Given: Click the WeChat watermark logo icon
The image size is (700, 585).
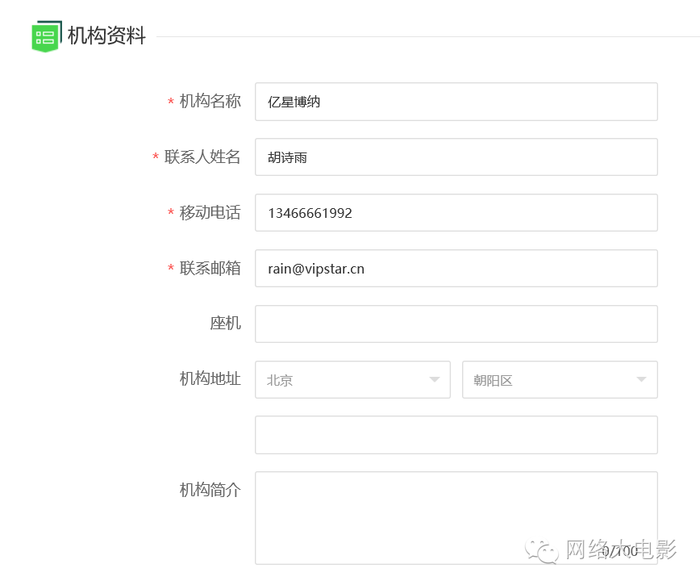Looking at the screenshot, I should [542, 551].
